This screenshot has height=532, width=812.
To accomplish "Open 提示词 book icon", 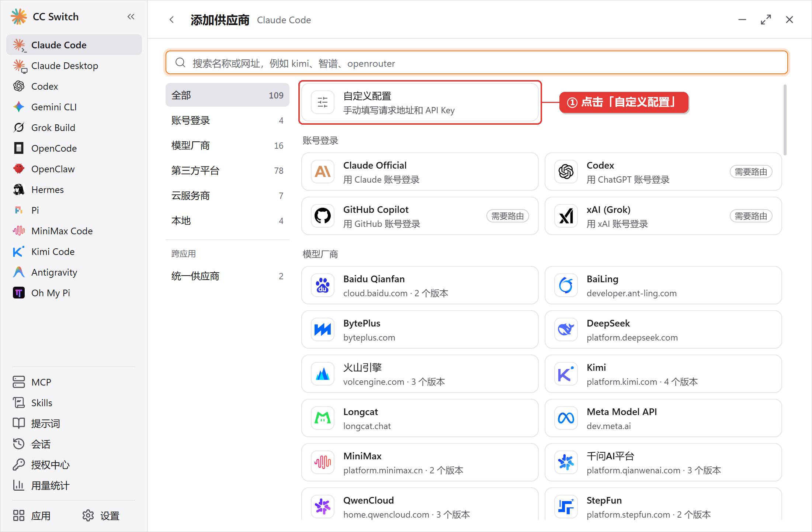I will click(19, 424).
